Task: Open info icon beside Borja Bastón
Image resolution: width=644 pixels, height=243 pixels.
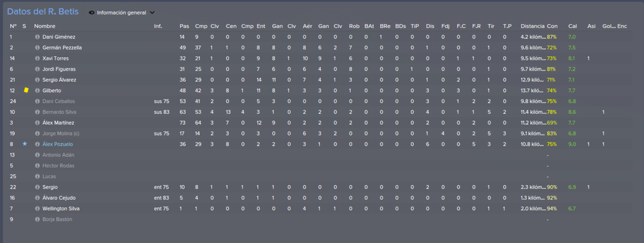Action: coord(37,219)
